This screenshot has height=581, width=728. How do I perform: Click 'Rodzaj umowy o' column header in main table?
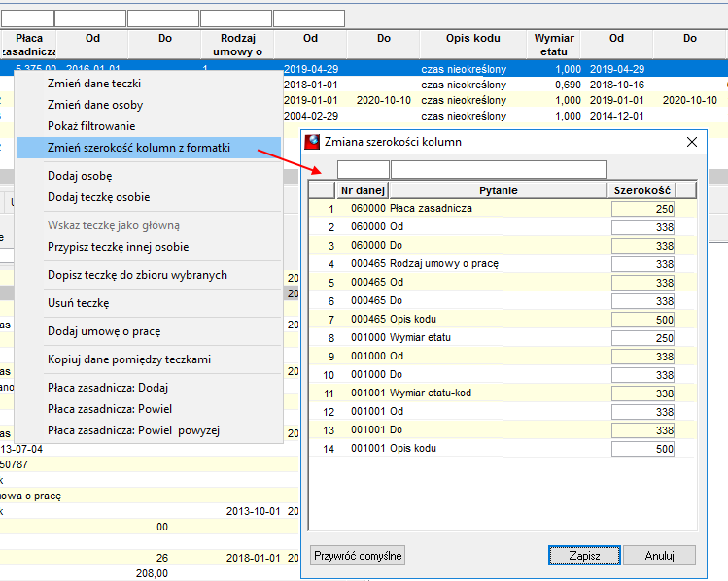237,45
